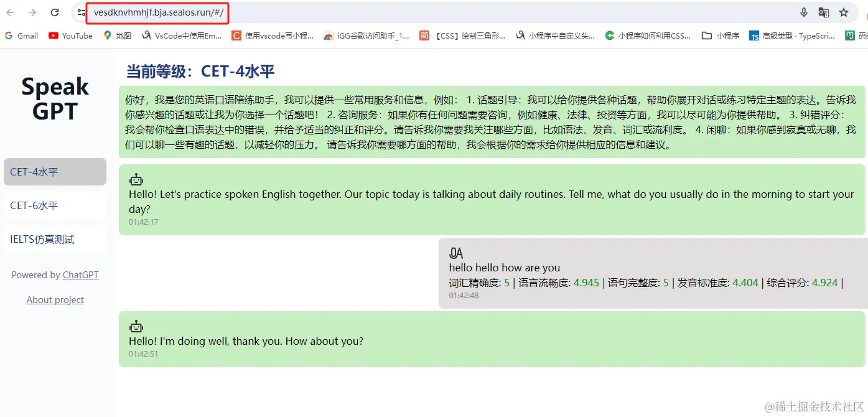Open the About project link
Viewport: 868px width, 417px height.
[55, 300]
